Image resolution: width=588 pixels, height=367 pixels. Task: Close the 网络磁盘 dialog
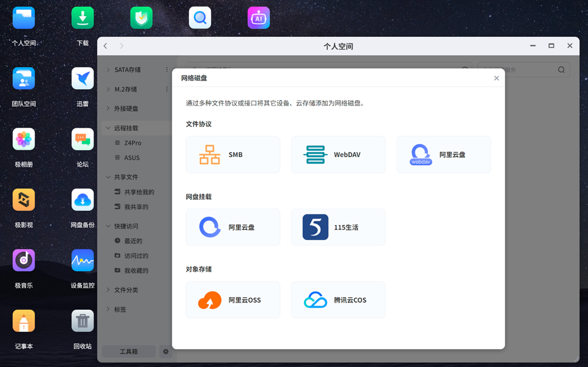point(496,78)
